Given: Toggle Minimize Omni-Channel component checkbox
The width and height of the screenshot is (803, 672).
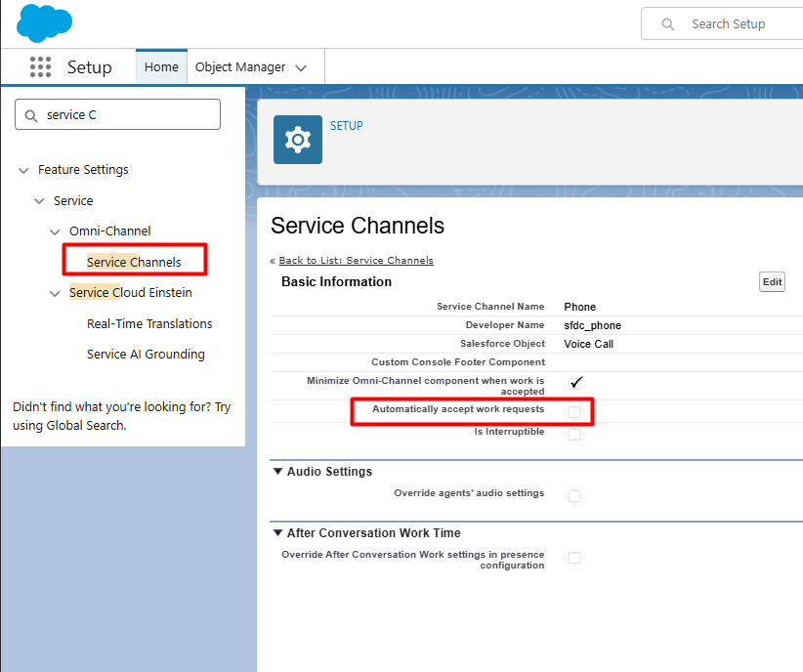Looking at the screenshot, I should (575, 383).
